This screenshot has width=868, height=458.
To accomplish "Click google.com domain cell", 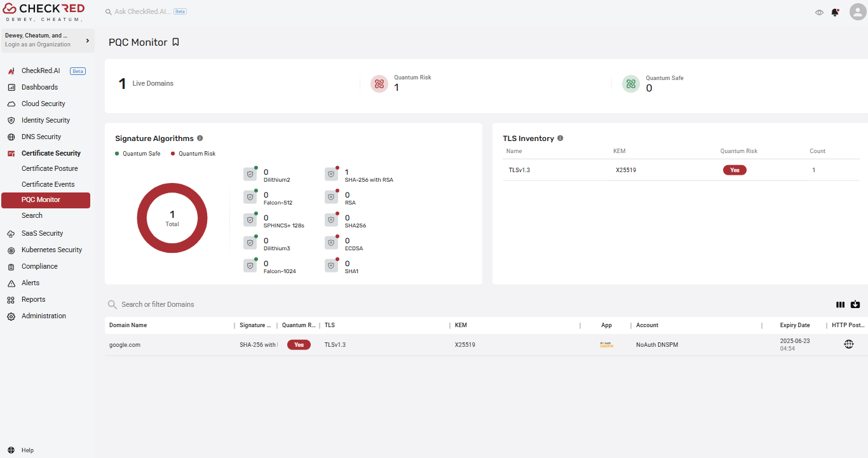I will tap(125, 345).
